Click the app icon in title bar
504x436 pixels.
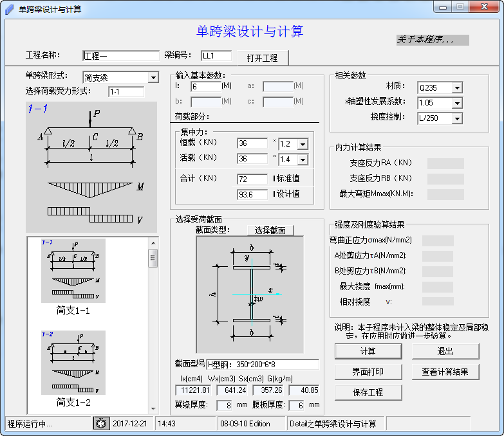point(10,9)
